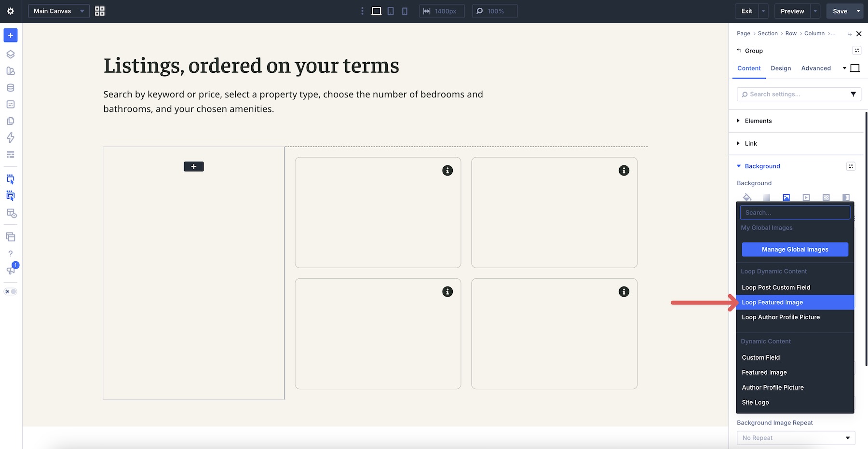This screenshot has height=449, width=868.
Task: Click the Exit button
Action: 746,11
